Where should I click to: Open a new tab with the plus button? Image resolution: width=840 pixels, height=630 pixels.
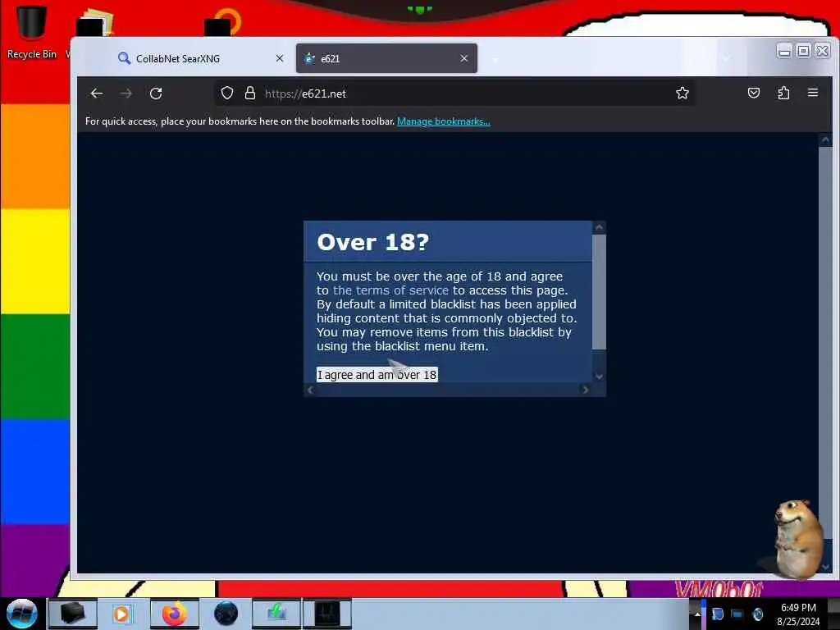(x=495, y=59)
